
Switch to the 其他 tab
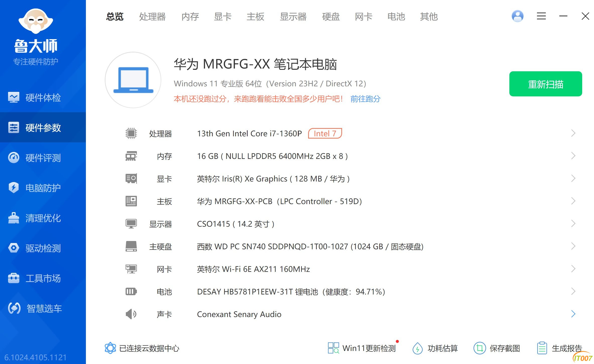[429, 17]
